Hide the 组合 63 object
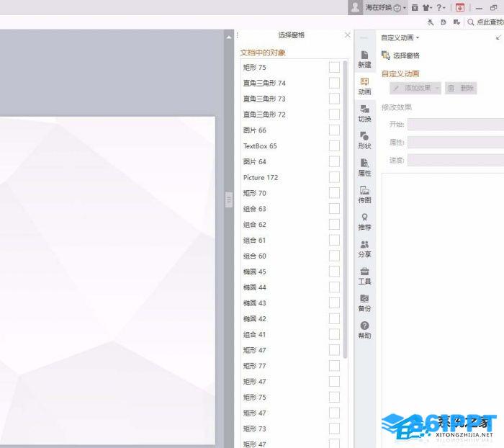This screenshot has width=504, height=448. (334, 209)
